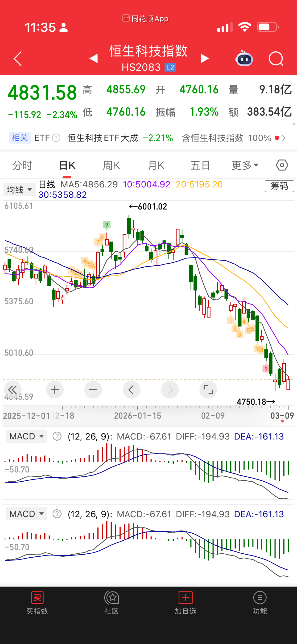Tap the 03-09 date label
297x644 pixels.
tap(282, 416)
